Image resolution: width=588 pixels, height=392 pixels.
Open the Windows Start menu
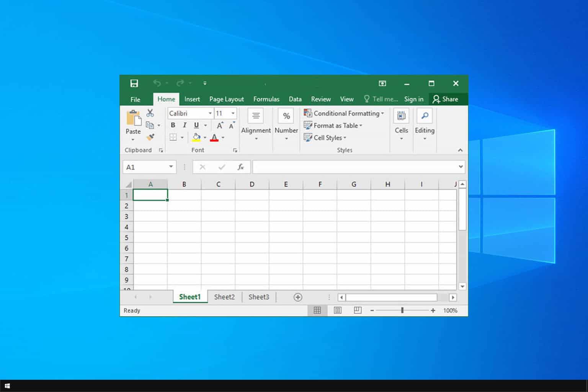(x=7, y=386)
